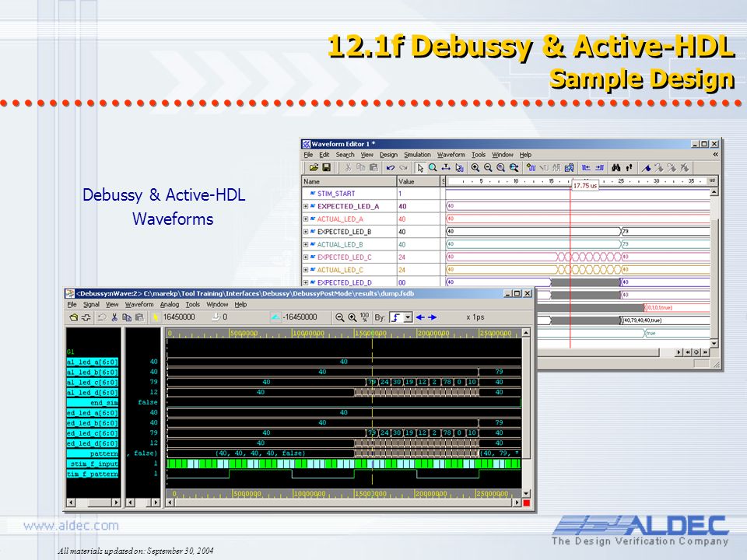Click Undo arrow in Waveform Editor toolbar
This screenshot has height=560, width=747.
(x=391, y=168)
